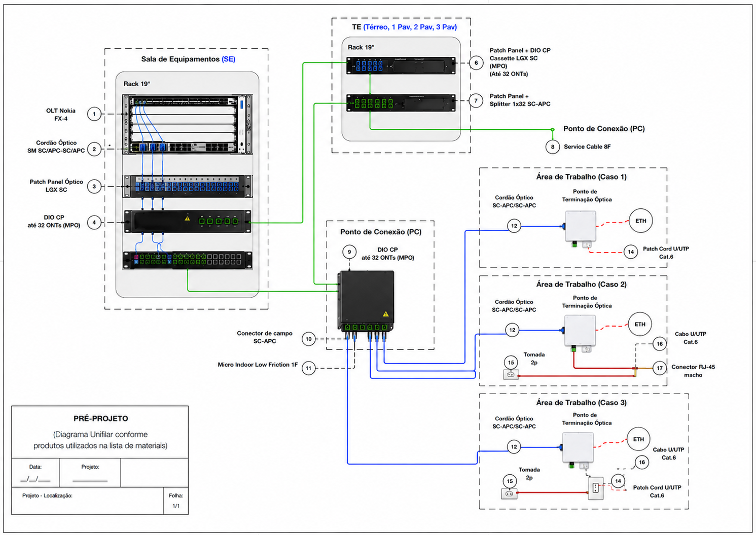This screenshot has width=756, height=535.
Task: Click callout number 4 beside the SE DIO CP
Action: 94,222
